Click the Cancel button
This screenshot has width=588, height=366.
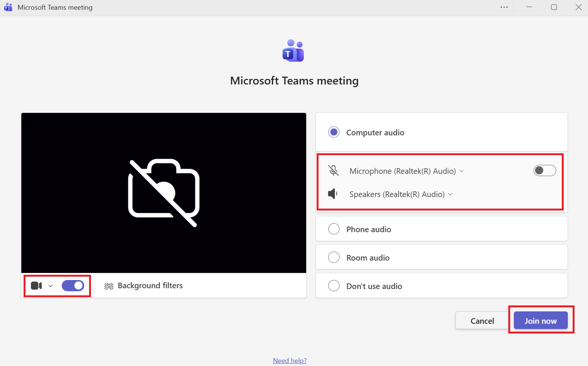(482, 321)
